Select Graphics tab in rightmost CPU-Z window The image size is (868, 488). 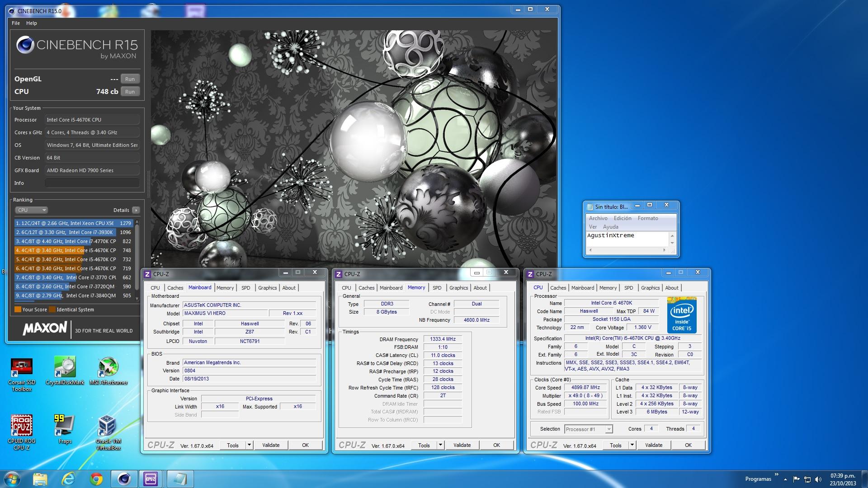pos(650,288)
